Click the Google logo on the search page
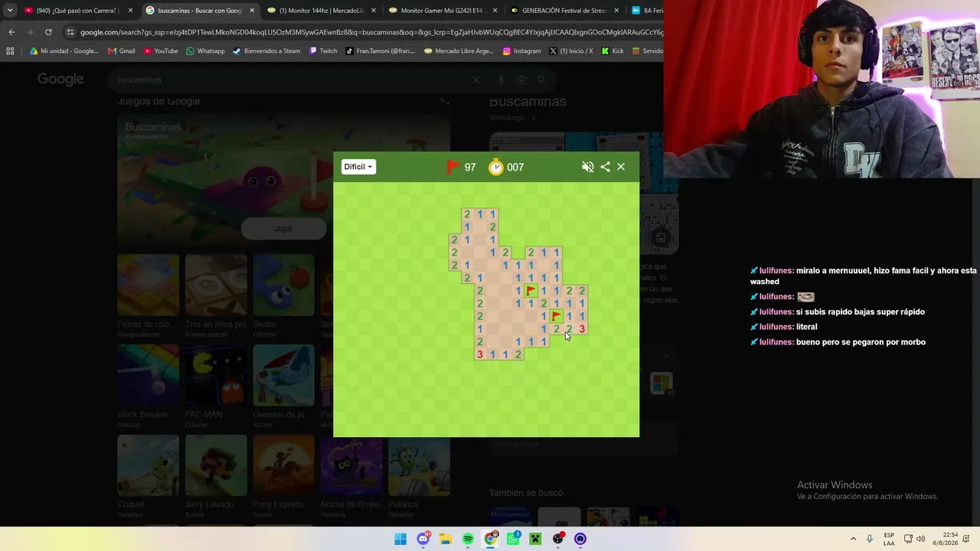Image resolution: width=980 pixels, height=551 pixels. point(60,80)
